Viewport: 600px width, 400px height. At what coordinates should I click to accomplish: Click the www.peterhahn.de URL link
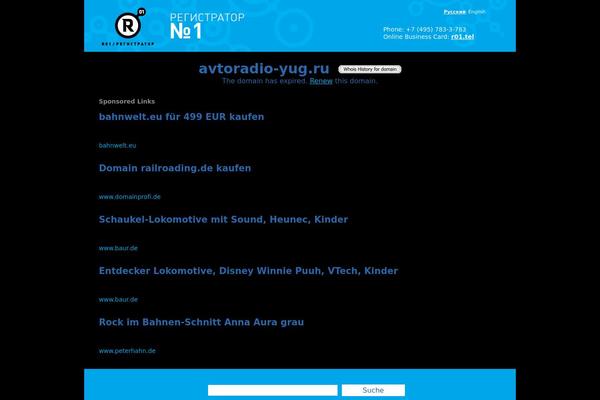127,351
